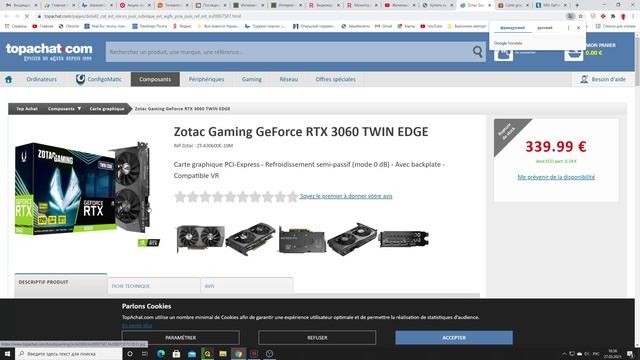Click the home icon in navigation bar
The height and width of the screenshot is (360, 640).
(x=8, y=80)
